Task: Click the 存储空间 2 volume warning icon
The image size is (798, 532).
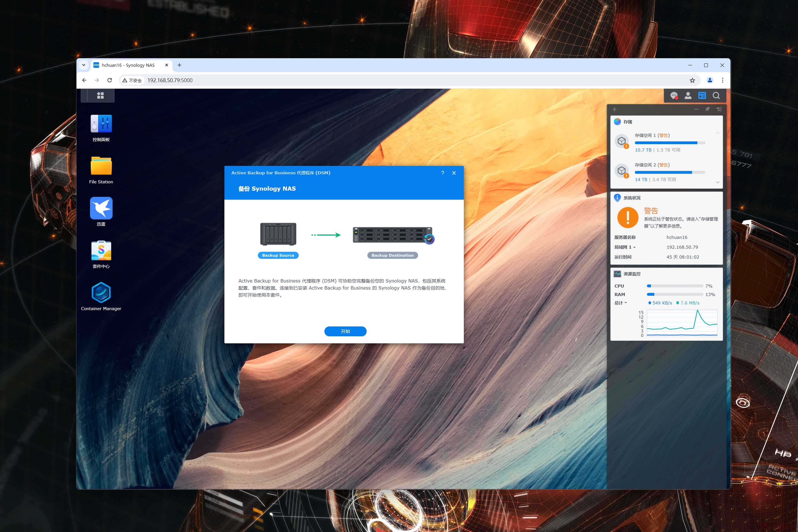Action: 622,171
